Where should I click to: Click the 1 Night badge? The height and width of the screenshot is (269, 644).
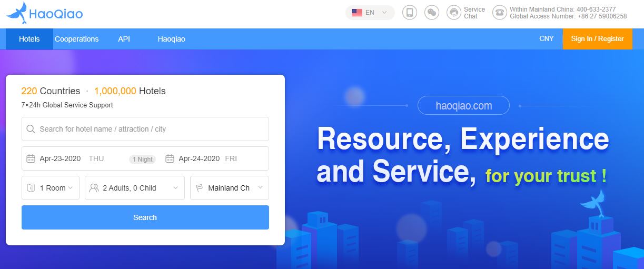tap(142, 160)
